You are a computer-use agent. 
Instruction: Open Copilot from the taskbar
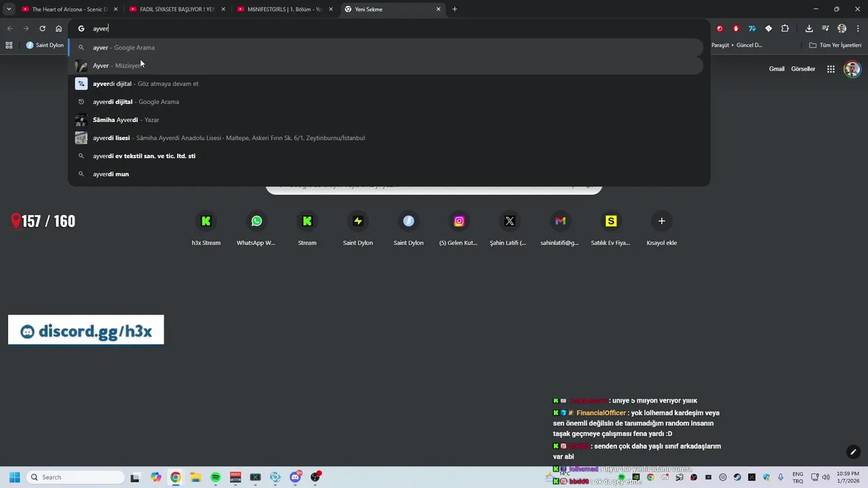(156, 477)
